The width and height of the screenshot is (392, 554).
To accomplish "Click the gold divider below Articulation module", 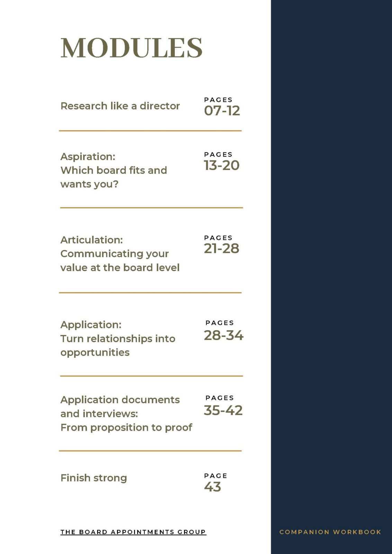I will [x=150, y=293].
